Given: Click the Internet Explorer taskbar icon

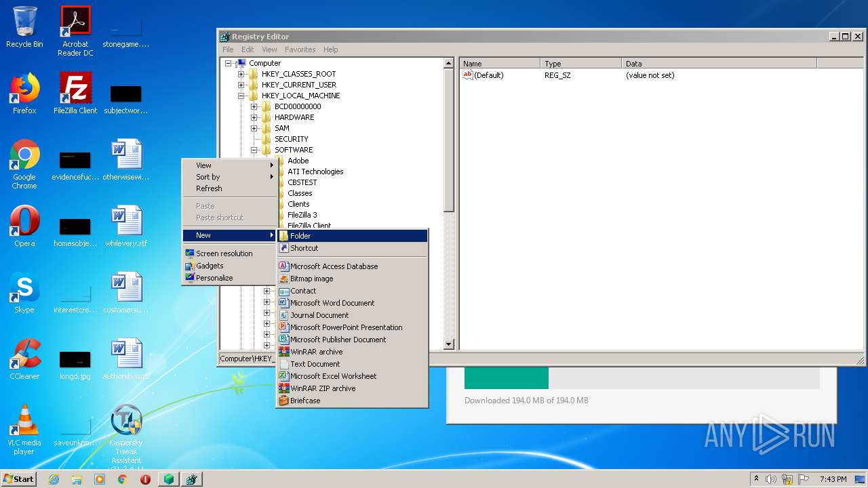Looking at the screenshot, I should (54, 479).
